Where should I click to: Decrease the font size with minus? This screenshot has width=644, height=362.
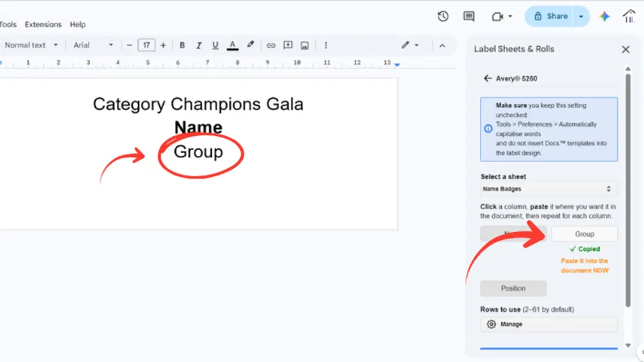[x=129, y=45]
